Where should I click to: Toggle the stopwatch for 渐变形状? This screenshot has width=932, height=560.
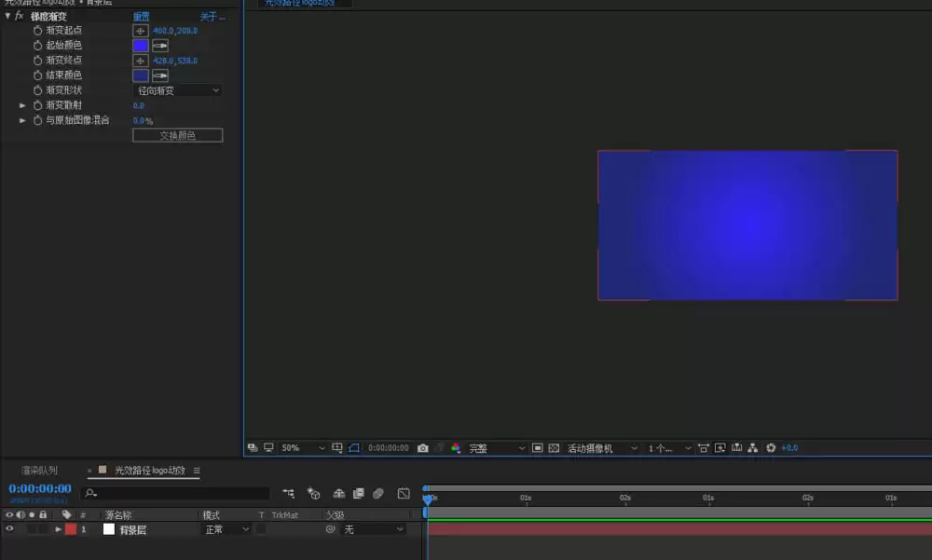click(37, 90)
